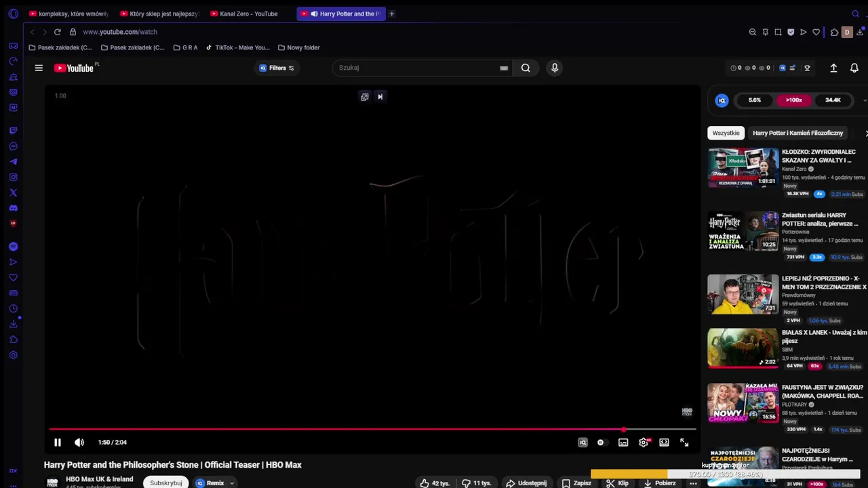This screenshot has height=488, width=868.
Task: Switch player to theater mode
Action: (664, 443)
